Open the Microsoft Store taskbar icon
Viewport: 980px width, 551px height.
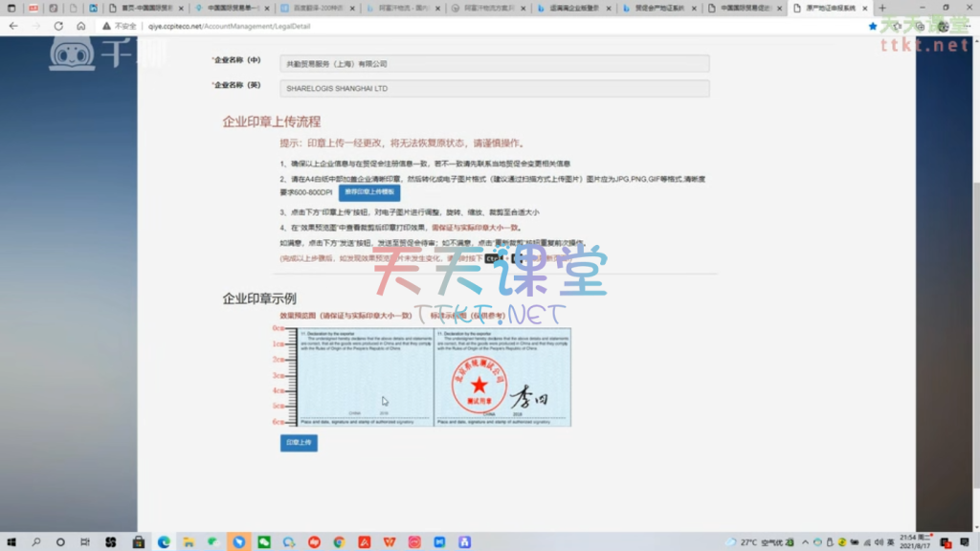(139, 541)
